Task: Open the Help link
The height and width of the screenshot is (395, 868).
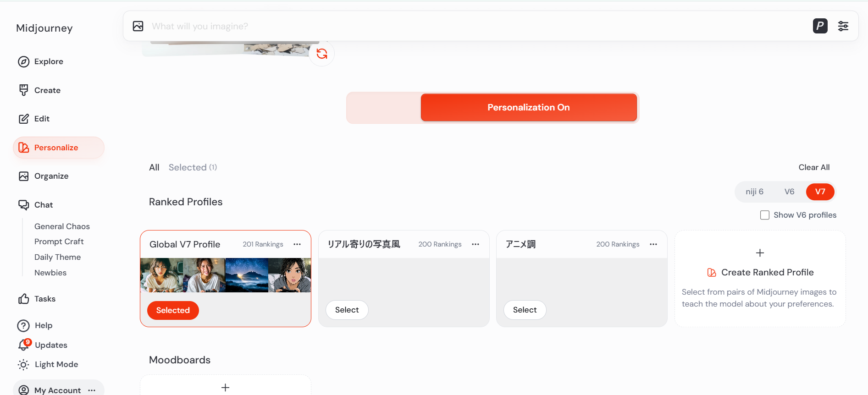Action: point(44,325)
